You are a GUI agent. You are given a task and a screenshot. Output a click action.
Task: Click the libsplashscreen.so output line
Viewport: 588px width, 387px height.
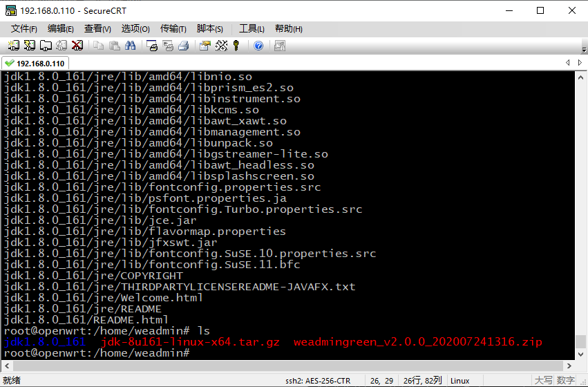tap(159, 176)
